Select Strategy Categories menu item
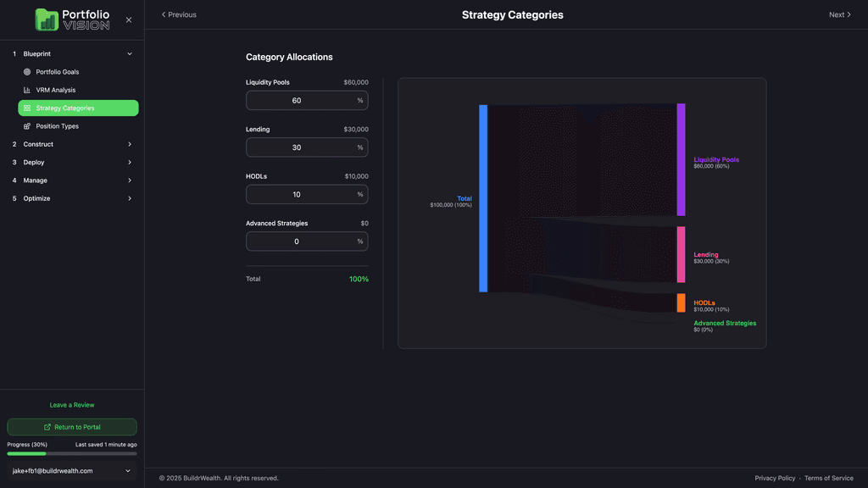The image size is (868, 488). [x=78, y=108]
